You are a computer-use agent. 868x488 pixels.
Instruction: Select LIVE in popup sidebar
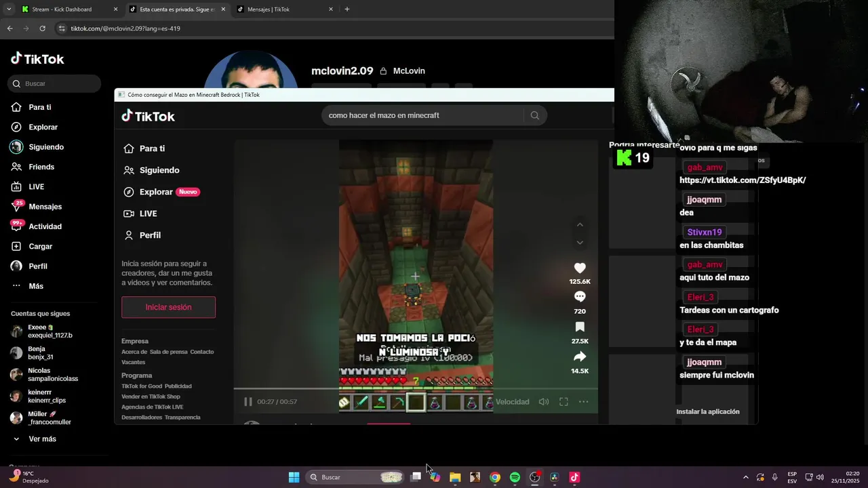click(x=140, y=213)
